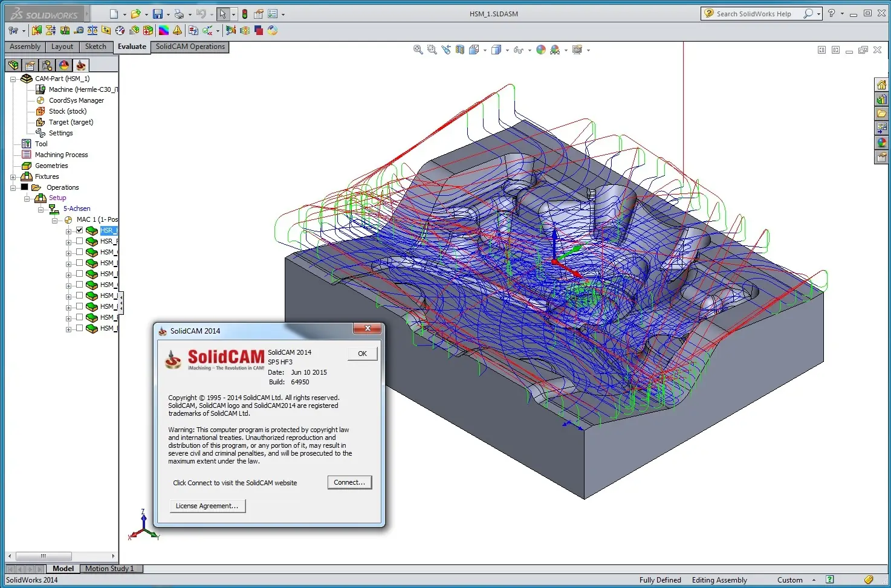Screen dimensions: 891x588
Task: Toggle Section View icon
Action: pyautogui.click(x=460, y=50)
